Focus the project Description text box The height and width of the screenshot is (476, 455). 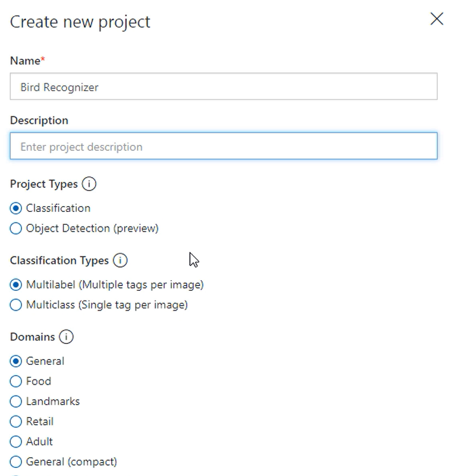tap(223, 146)
